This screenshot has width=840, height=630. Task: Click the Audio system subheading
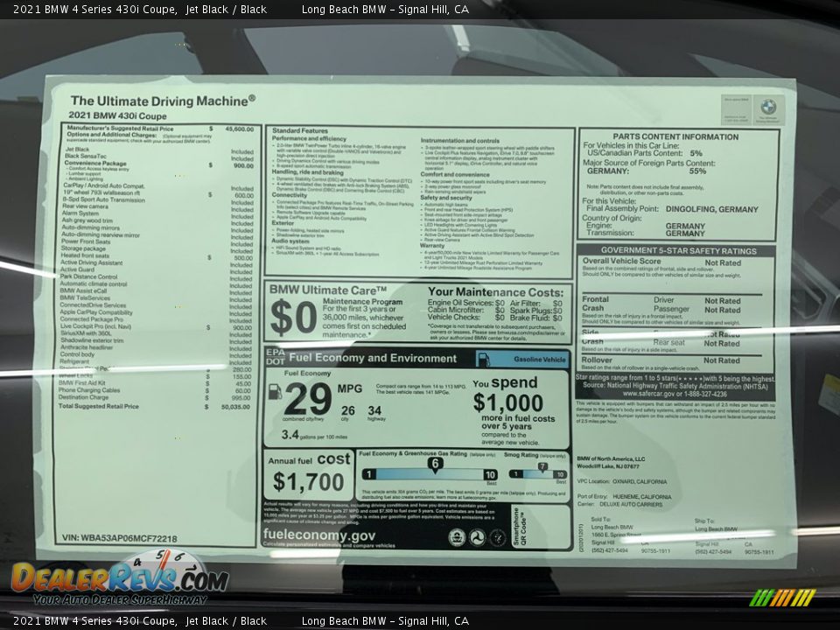(290, 241)
